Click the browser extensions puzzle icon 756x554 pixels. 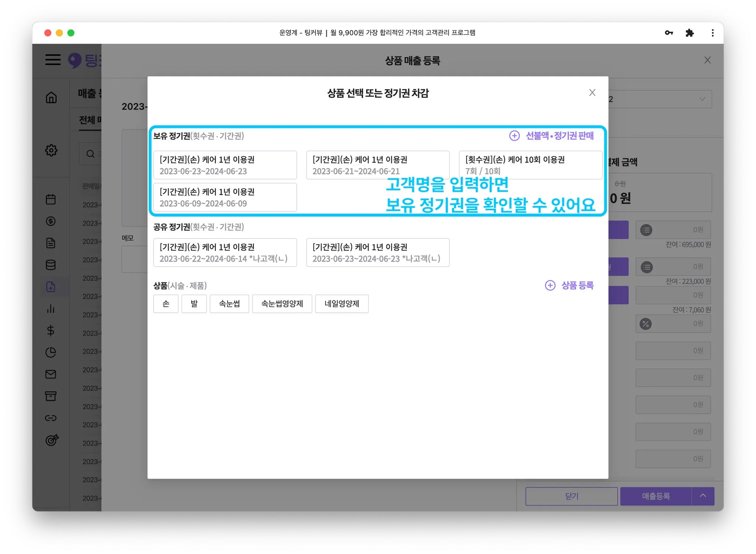coord(689,33)
